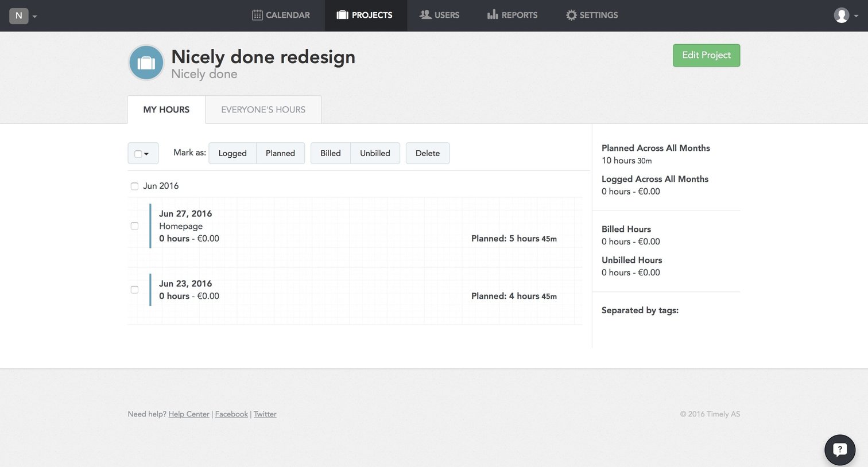Open the Calendar menu item
The image size is (868, 467).
pos(281,15)
